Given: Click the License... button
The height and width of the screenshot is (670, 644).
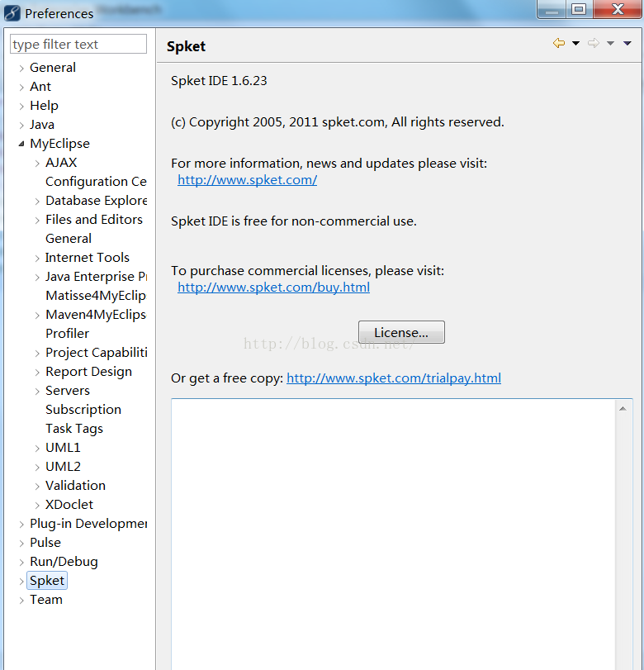Looking at the screenshot, I should tap(401, 332).
